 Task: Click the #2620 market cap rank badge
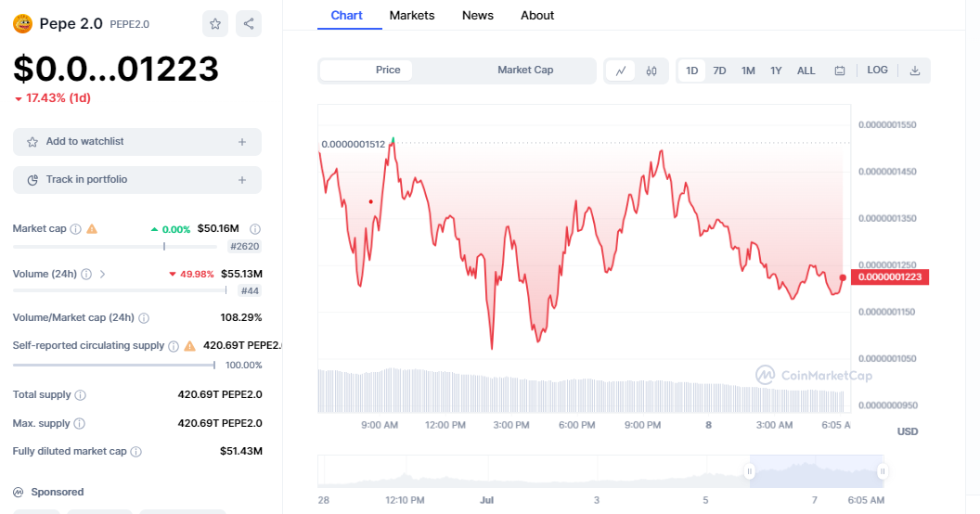[x=244, y=246]
